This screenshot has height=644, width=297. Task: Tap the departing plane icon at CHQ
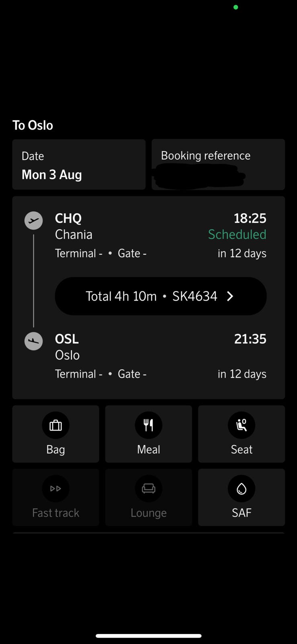pos(34,221)
